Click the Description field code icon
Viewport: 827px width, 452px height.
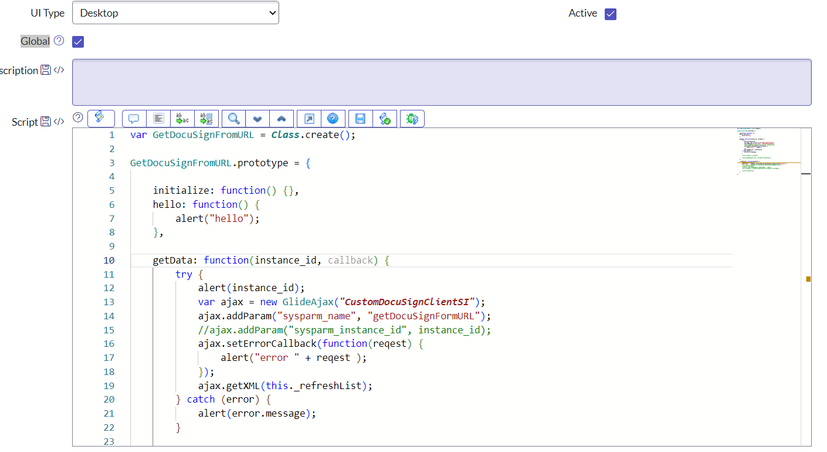click(59, 70)
